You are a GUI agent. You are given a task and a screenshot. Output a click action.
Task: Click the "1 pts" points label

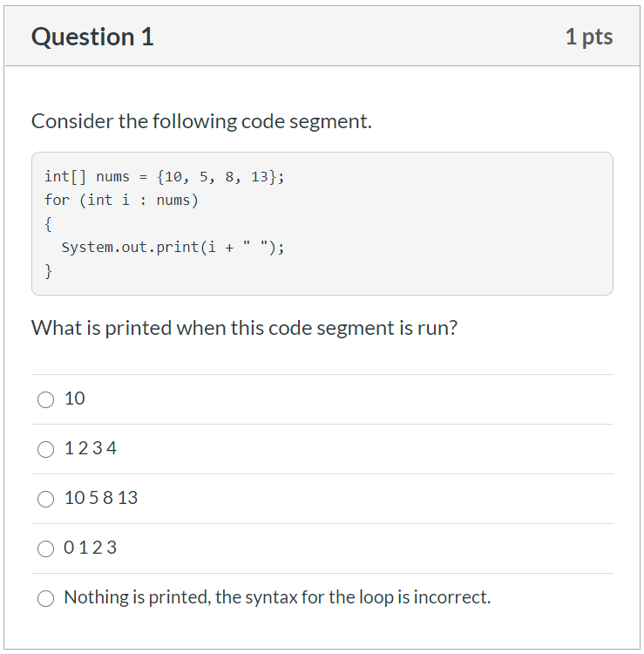[x=589, y=37]
